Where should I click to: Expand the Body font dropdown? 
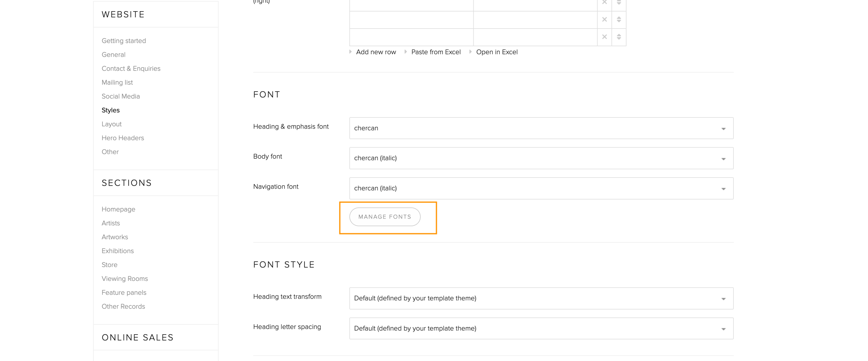click(x=541, y=158)
